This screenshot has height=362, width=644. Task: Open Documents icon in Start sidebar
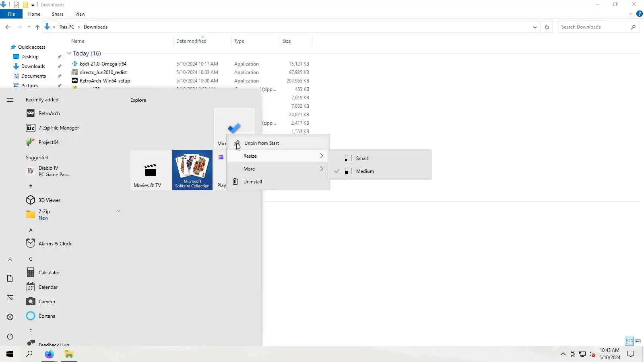(x=10, y=278)
